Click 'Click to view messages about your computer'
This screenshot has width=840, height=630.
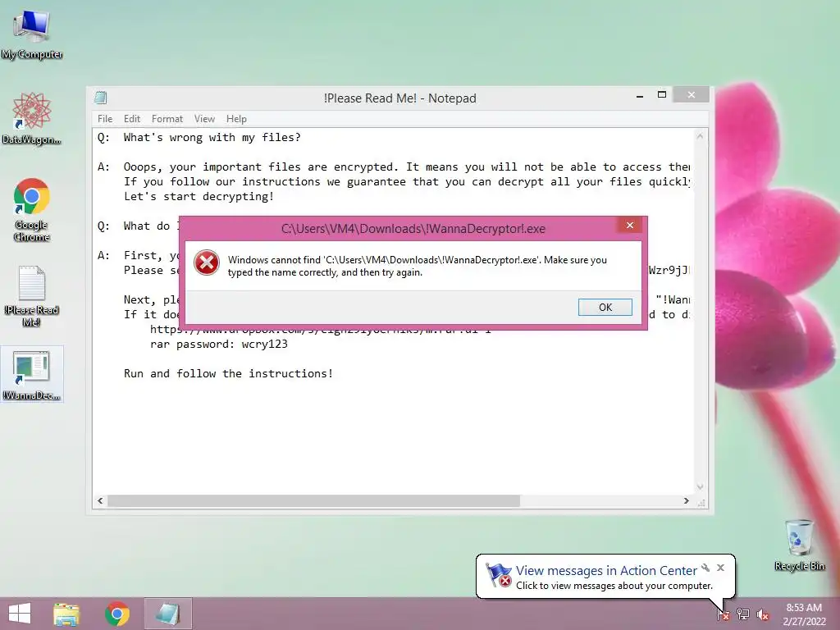point(614,586)
